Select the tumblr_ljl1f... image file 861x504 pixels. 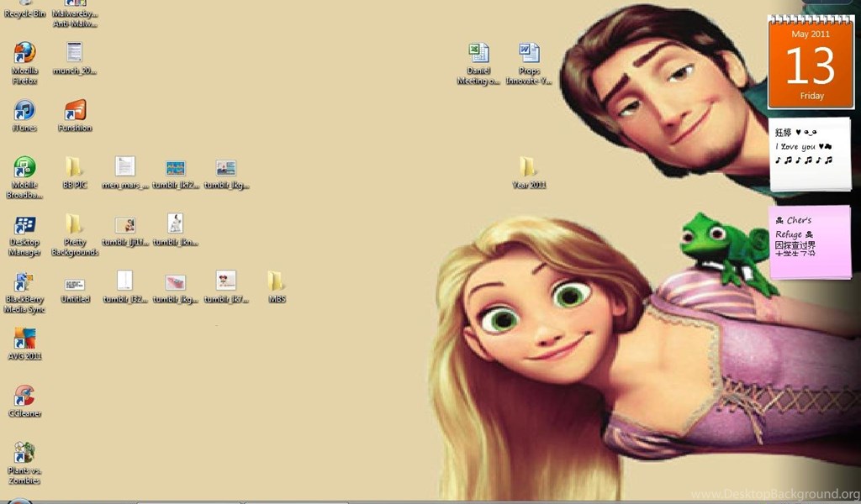125,232
